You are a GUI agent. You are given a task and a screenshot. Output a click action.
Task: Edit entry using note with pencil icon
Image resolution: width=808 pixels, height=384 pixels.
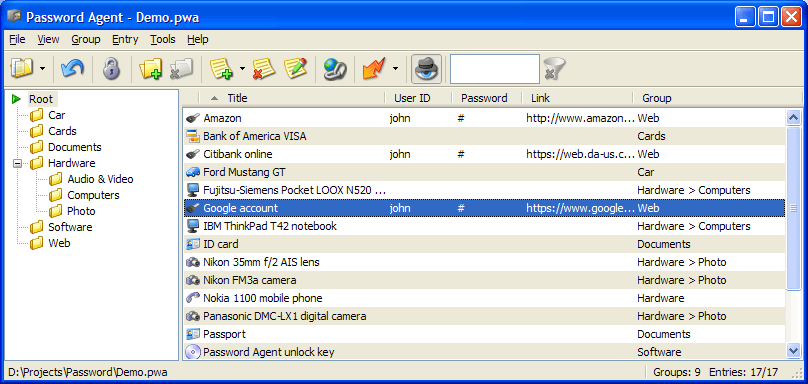296,68
